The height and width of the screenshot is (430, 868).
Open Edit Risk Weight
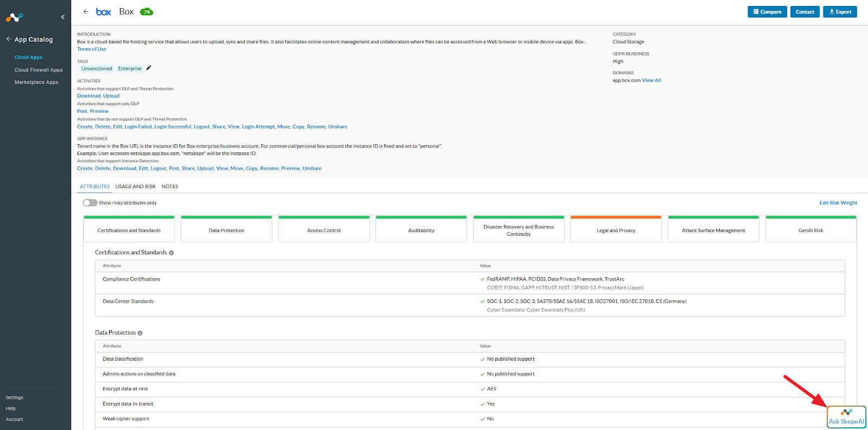pyautogui.click(x=838, y=203)
